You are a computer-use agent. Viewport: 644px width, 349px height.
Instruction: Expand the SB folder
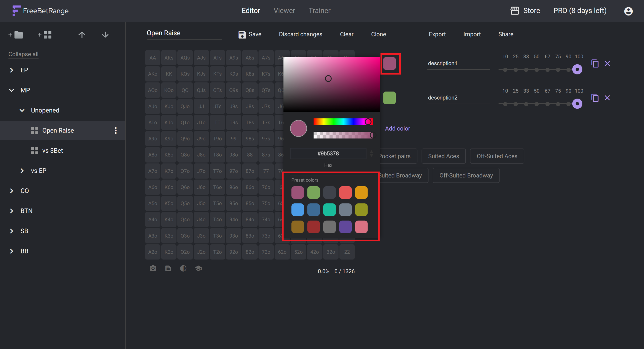click(12, 231)
